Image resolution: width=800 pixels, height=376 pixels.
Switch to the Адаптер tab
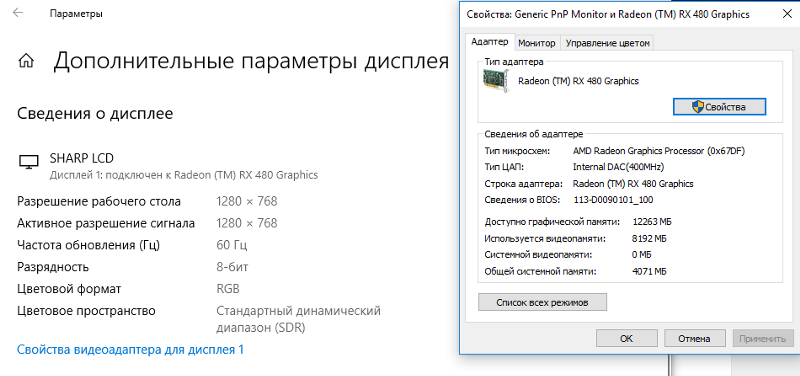[490, 42]
